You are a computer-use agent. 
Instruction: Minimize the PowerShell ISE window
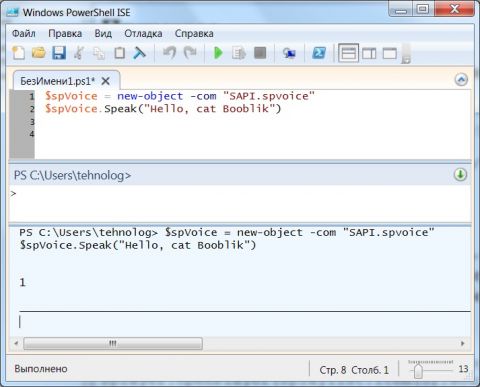[x=401, y=9]
